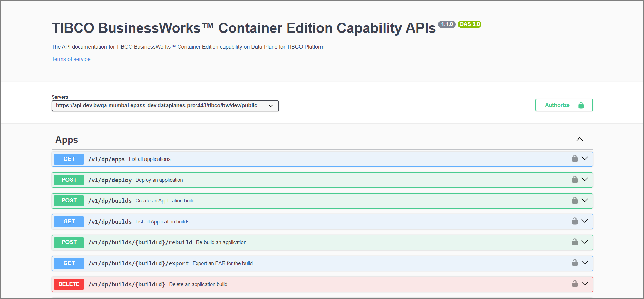Screen dimensions: 644x299
Task: Expand the Re-build an application chevron
Action: [x=585, y=242]
